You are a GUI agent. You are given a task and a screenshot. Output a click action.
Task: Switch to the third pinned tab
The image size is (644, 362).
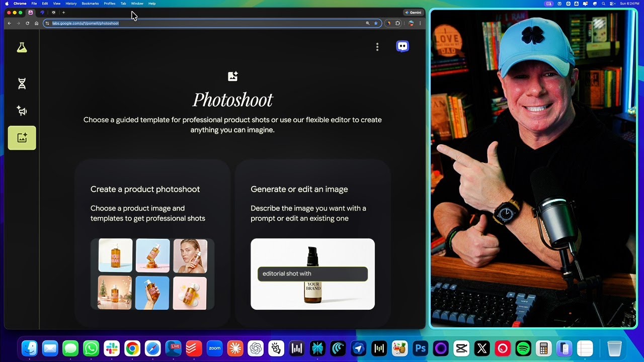[x=53, y=13]
